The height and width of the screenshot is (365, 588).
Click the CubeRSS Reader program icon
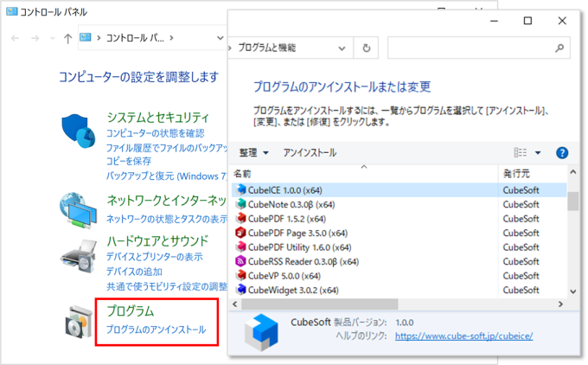241,261
